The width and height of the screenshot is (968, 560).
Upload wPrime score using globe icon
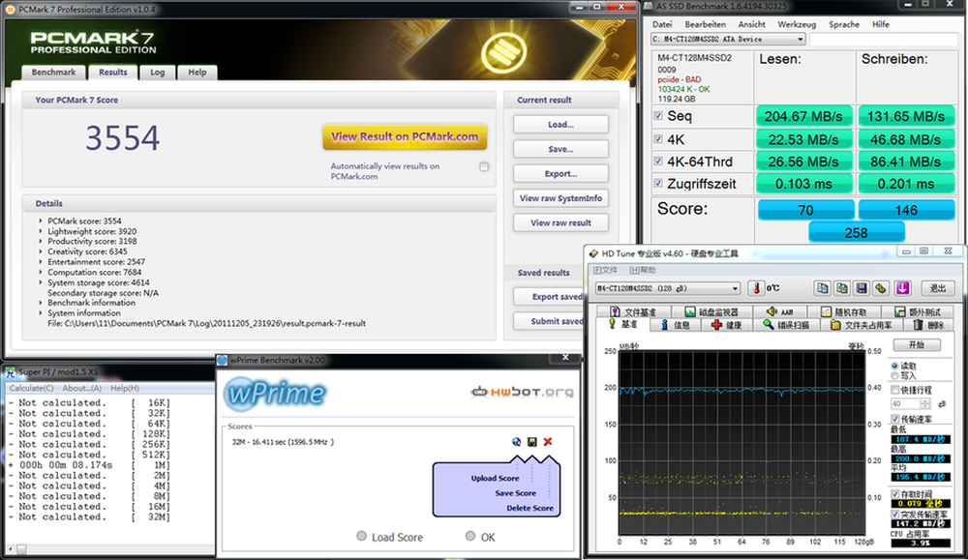point(517,442)
